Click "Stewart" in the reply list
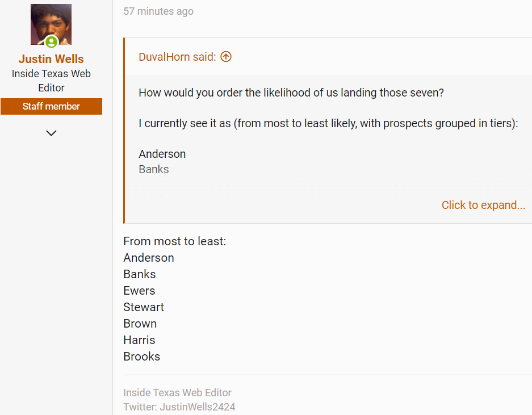Viewport: 532px width, 415px height. click(144, 307)
